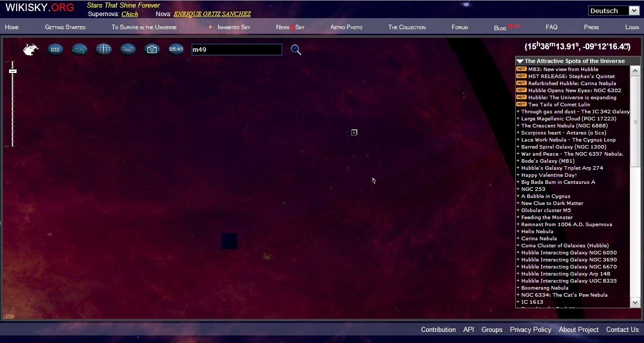Image resolution: width=644 pixels, height=343 pixels.
Task: Open the Contact Us footer link
Action: 622,329
